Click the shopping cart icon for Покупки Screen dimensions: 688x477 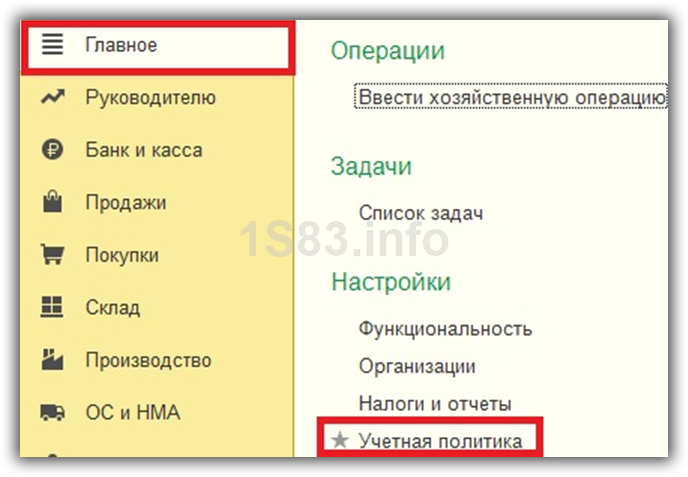(x=53, y=254)
